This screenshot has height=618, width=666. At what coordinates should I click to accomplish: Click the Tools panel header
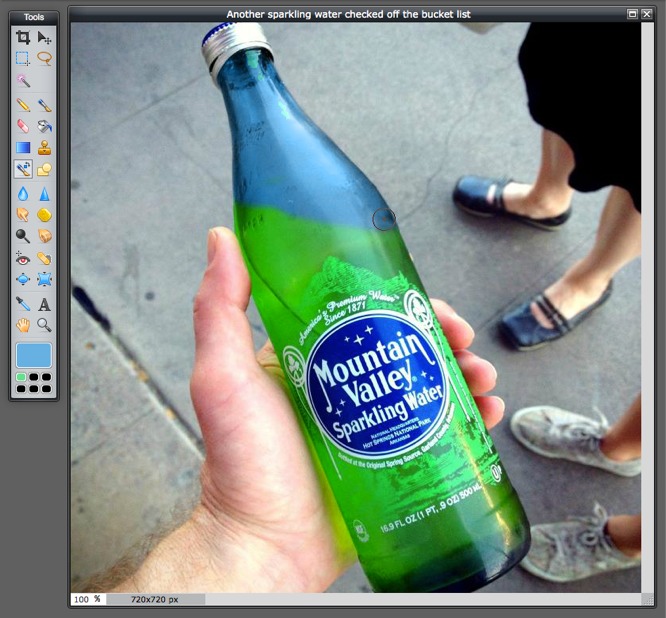pos(34,17)
